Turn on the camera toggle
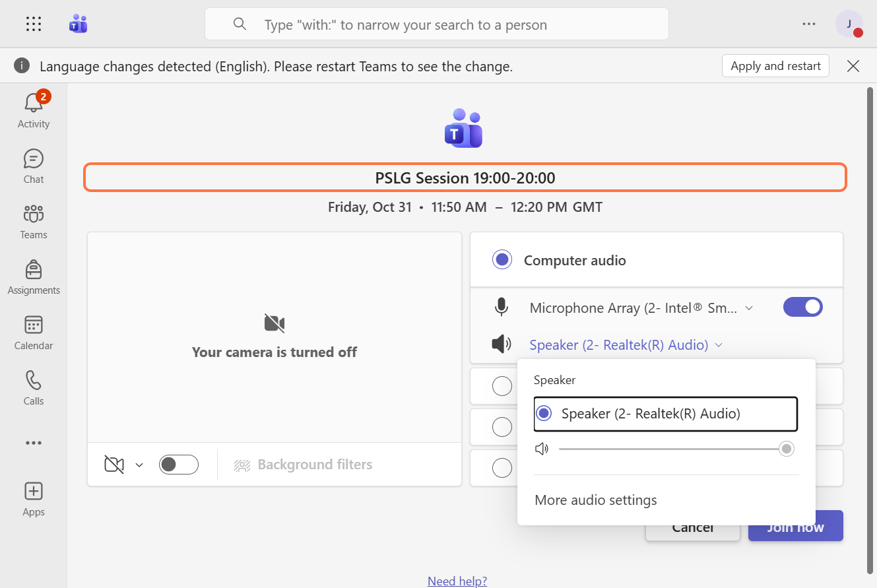 [x=179, y=465]
